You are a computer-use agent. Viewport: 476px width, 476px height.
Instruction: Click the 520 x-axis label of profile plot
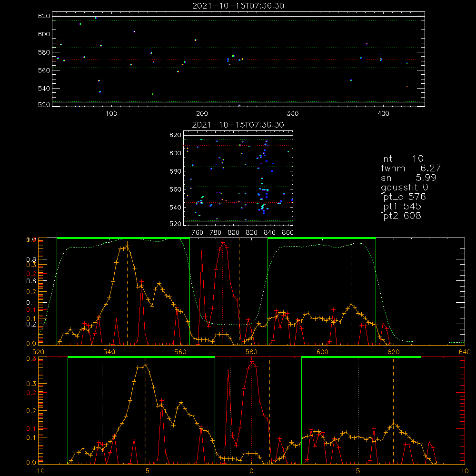pos(38,352)
